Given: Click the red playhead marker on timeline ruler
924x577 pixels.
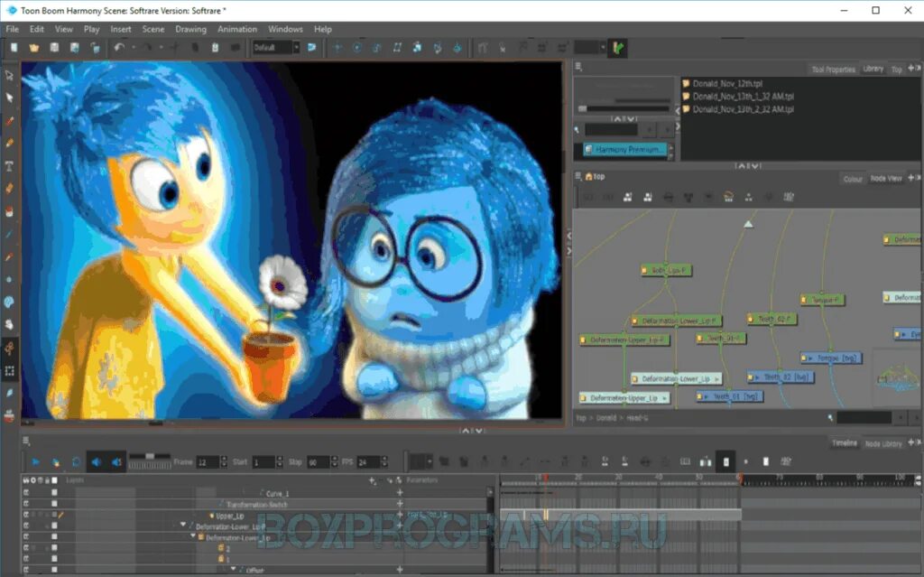Looking at the screenshot, I should (x=546, y=478).
